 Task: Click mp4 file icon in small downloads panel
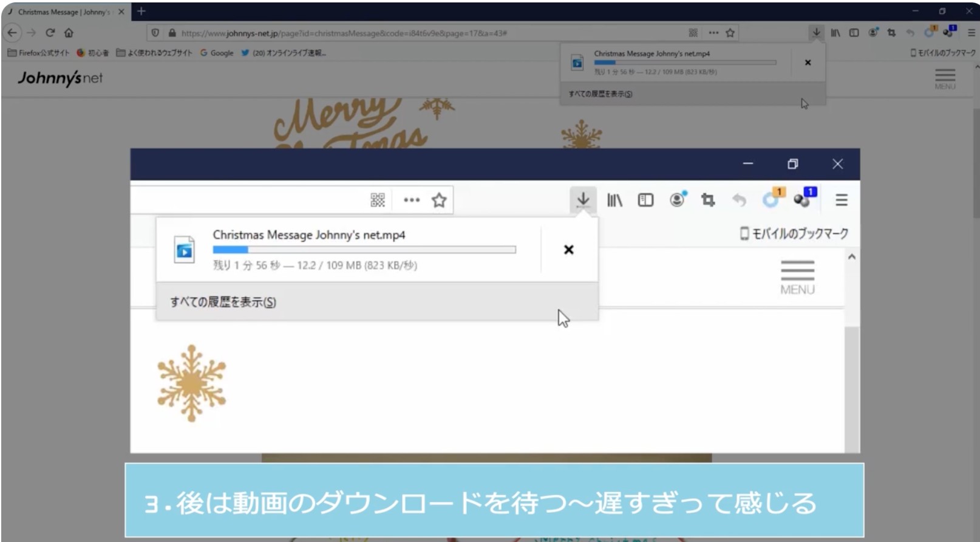tap(577, 63)
